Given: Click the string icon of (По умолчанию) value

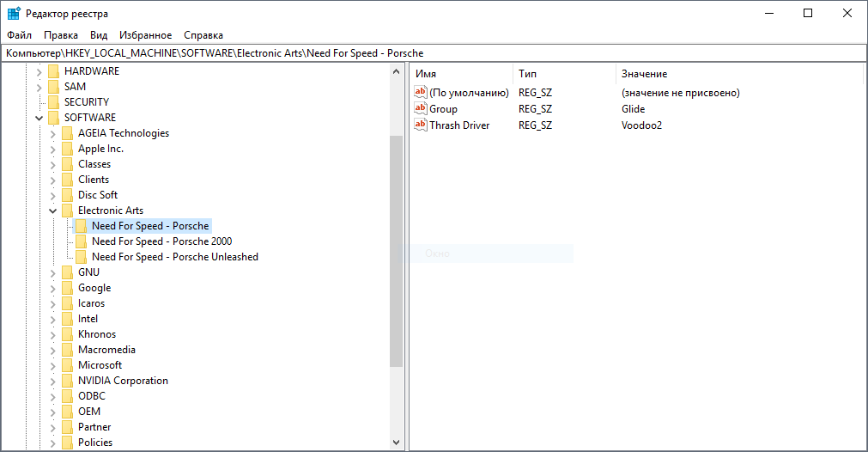Looking at the screenshot, I should tap(421, 92).
